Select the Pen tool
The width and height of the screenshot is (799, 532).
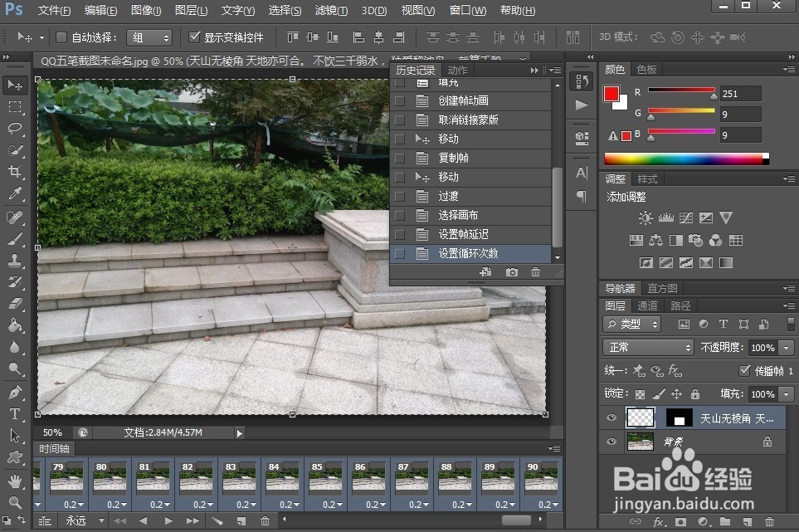[x=15, y=393]
